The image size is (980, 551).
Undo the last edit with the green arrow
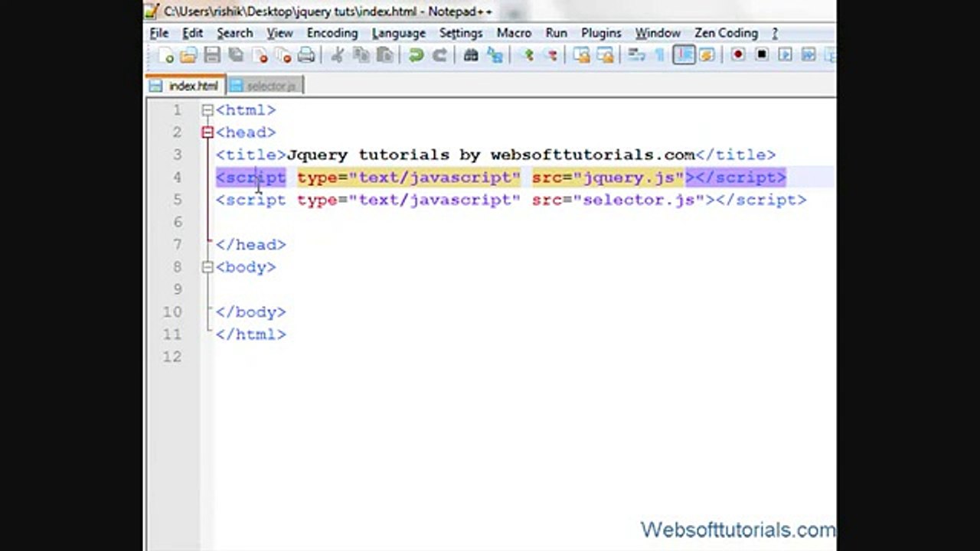pyautogui.click(x=416, y=55)
